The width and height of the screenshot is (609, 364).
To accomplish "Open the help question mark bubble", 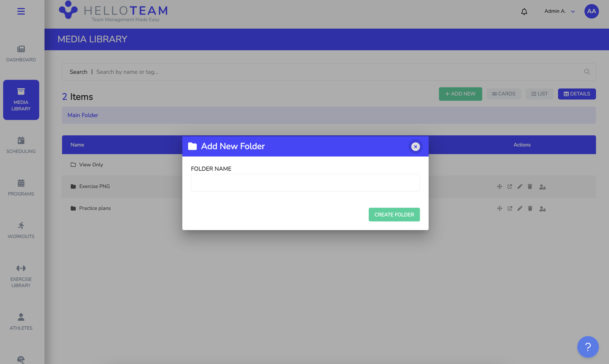I will tap(588, 347).
